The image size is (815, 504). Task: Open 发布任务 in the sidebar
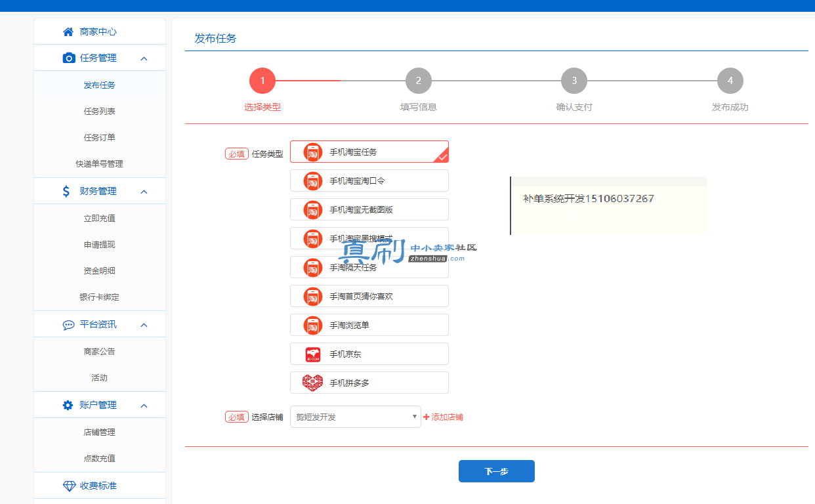100,85
